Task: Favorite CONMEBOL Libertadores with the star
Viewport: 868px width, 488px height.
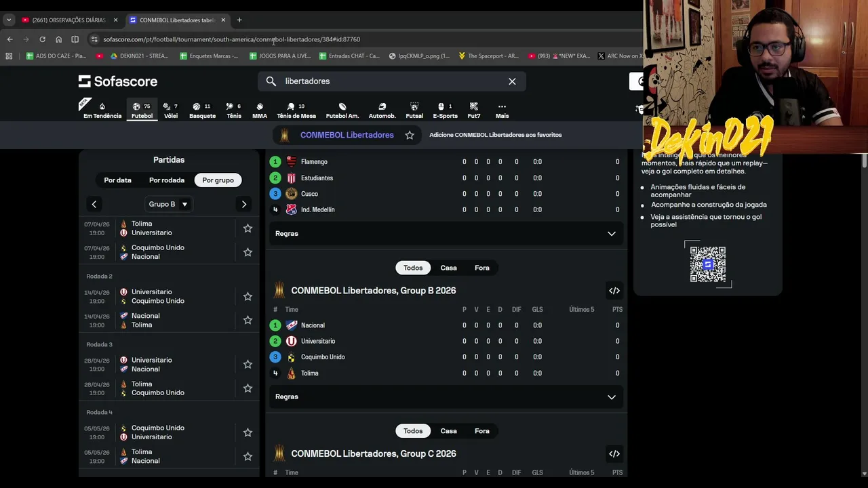Action: coord(410,135)
